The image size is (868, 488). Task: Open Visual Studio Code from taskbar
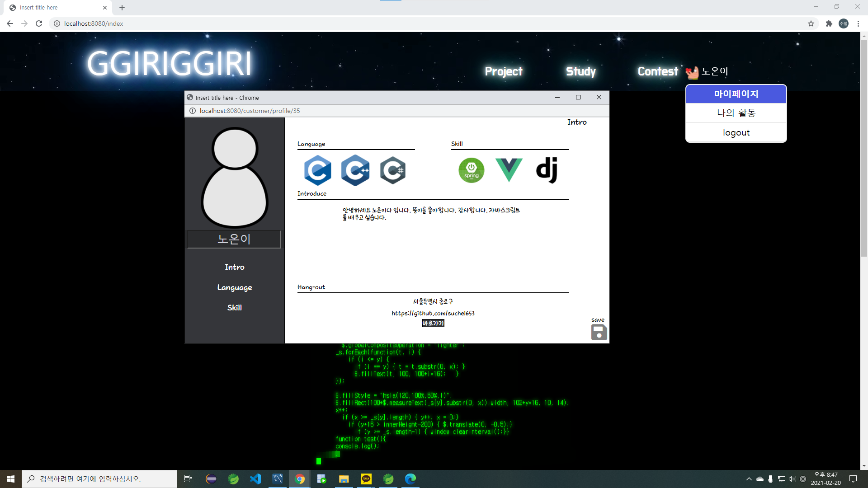255,479
